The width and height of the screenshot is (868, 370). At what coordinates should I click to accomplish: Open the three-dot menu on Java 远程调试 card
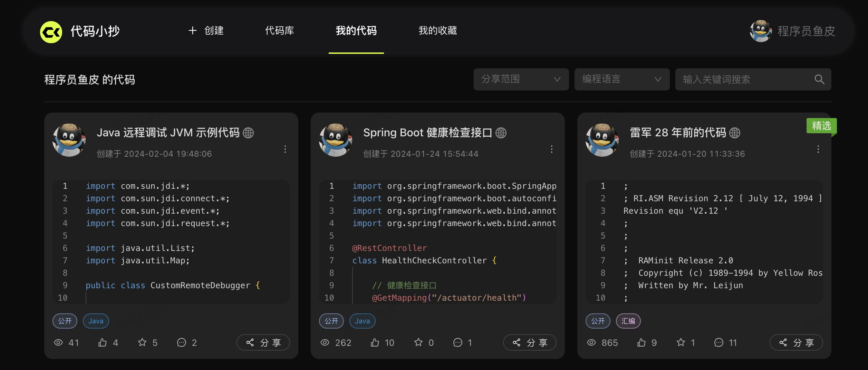(285, 149)
